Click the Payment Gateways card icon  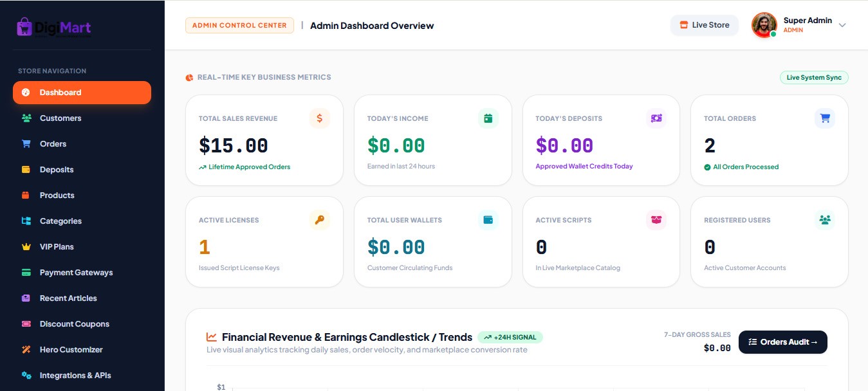pos(26,273)
